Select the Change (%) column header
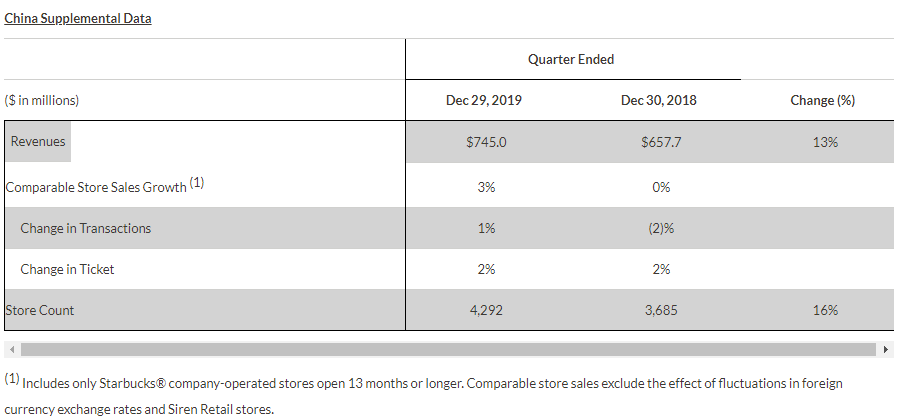This screenshot has width=897, height=418. click(823, 100)
